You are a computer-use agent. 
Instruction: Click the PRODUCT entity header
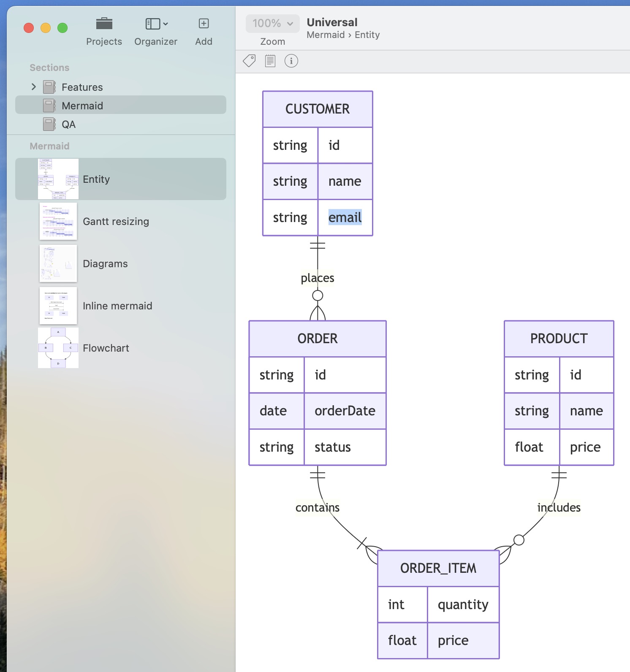click(559, 339)
